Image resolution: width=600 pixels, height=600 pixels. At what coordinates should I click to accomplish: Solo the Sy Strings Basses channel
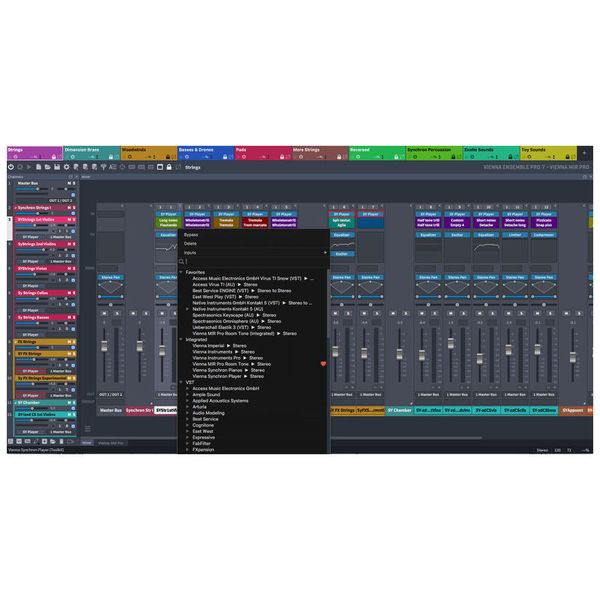[x=74, y=316]
